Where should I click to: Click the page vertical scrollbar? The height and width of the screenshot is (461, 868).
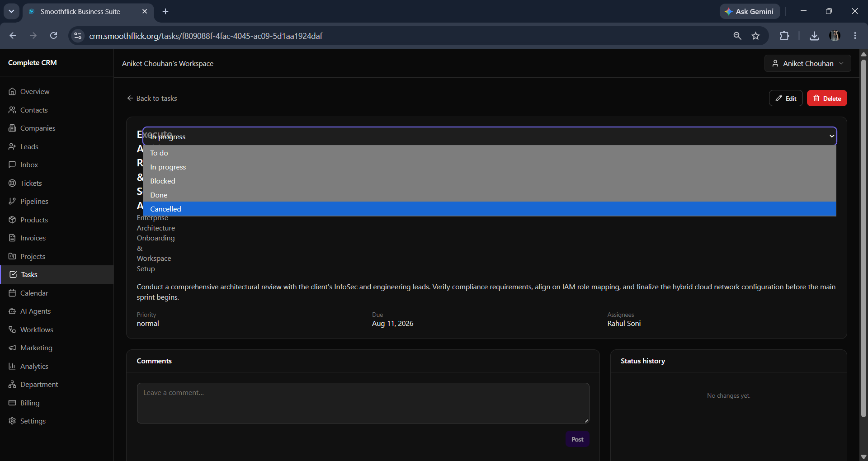(x=863, y=237)
